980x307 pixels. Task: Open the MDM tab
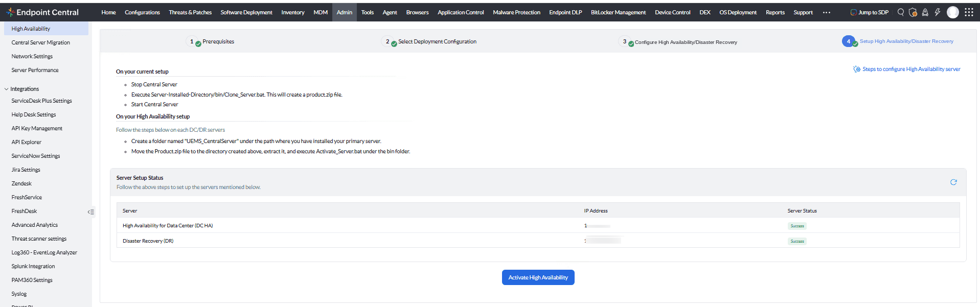click(x=321, y=12)
